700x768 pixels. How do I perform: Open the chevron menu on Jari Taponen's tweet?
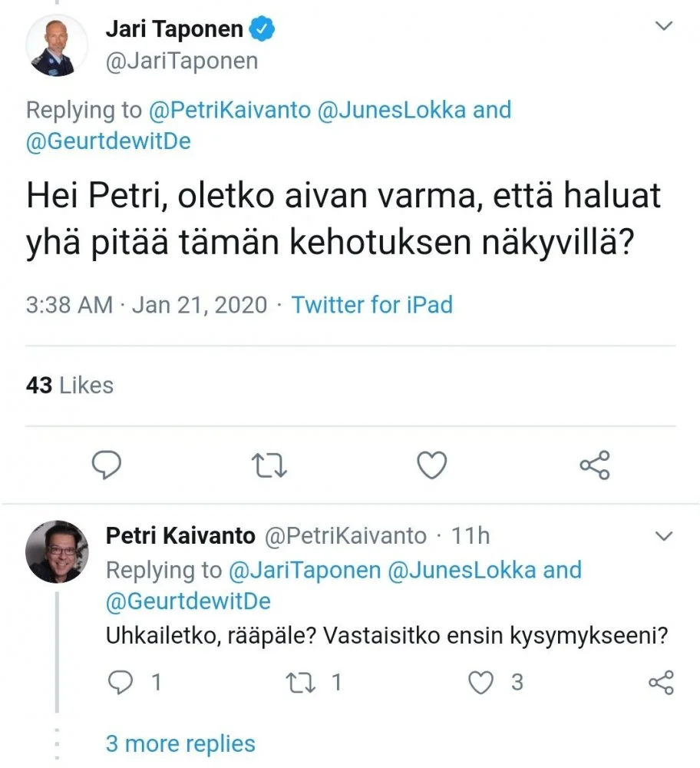pyautogui.click(x=662, y=27)
